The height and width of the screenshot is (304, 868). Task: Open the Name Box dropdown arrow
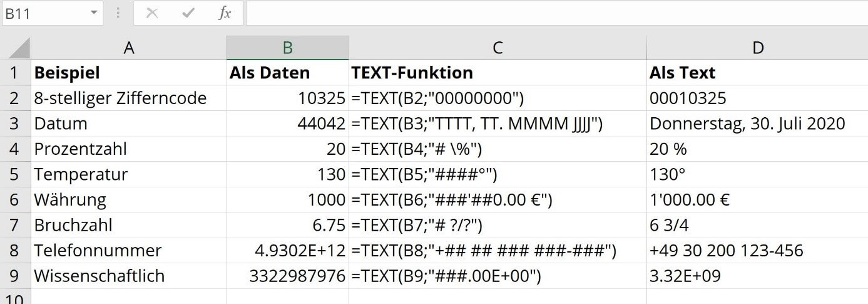click(x=94, y=13)
